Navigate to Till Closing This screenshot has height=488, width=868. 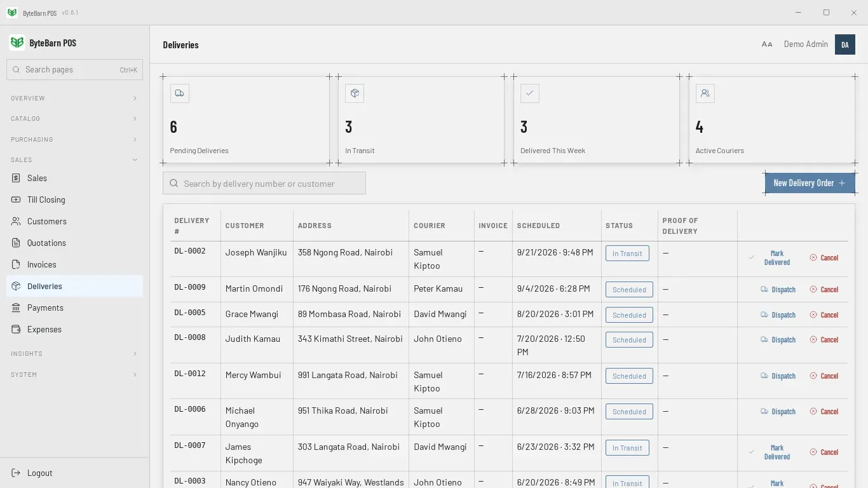74,200
